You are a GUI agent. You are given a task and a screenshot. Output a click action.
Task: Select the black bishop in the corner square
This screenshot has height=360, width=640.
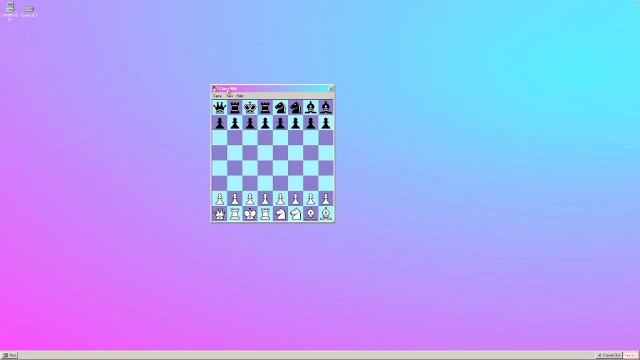[x=326, y=108]
